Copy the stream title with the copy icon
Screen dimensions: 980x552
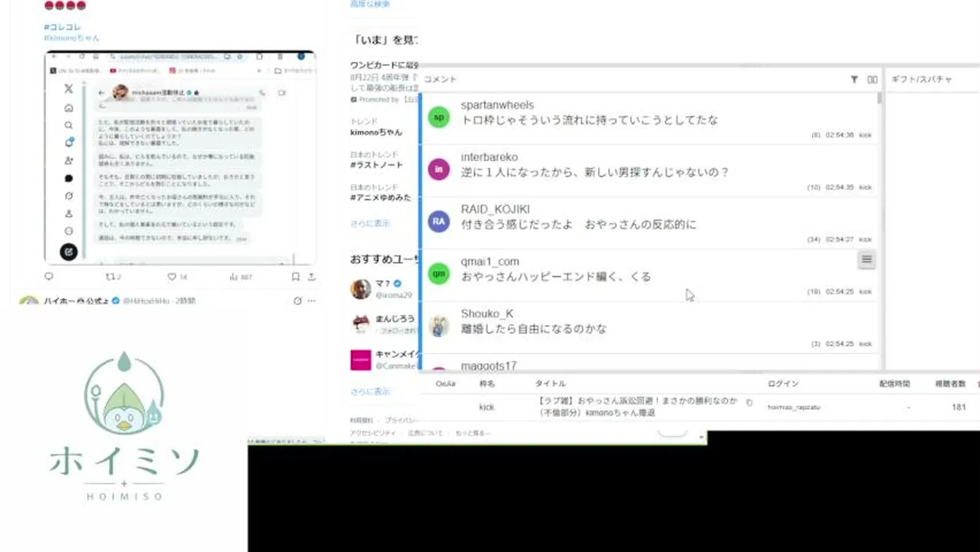tap(749, 402)
